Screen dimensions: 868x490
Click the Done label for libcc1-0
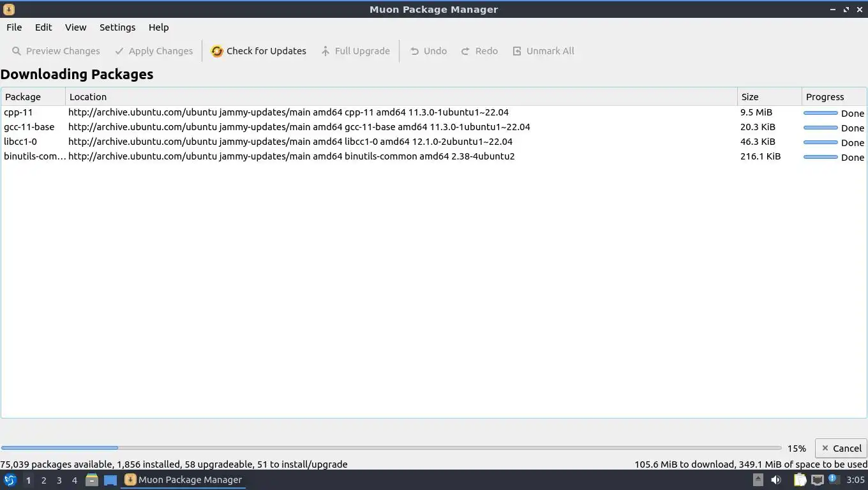[852, 142]
